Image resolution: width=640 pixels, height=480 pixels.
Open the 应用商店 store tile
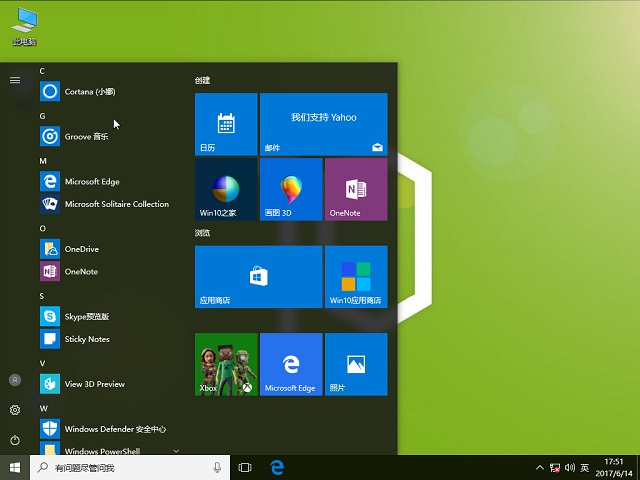coord(258,277)
